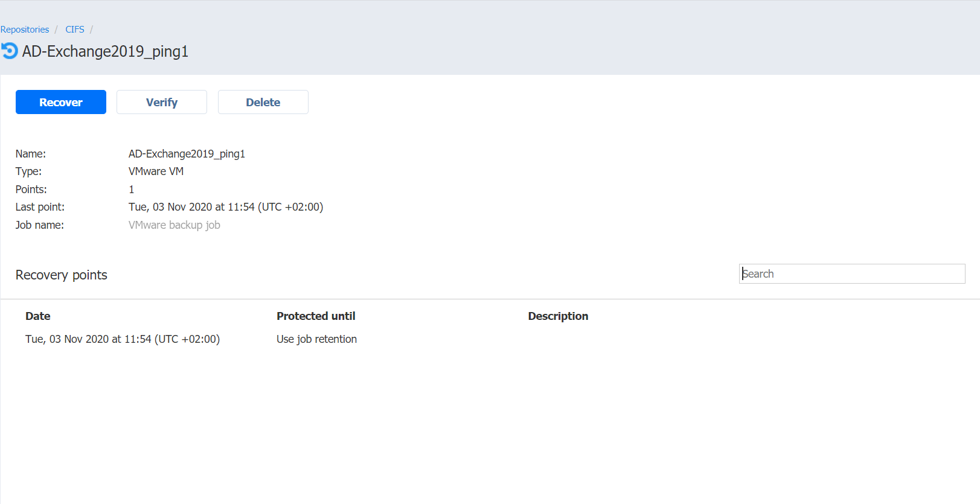The width and height of the screenshot is (980, 504).
Task: Click the Recover button
Action: (x=61, y=102)
